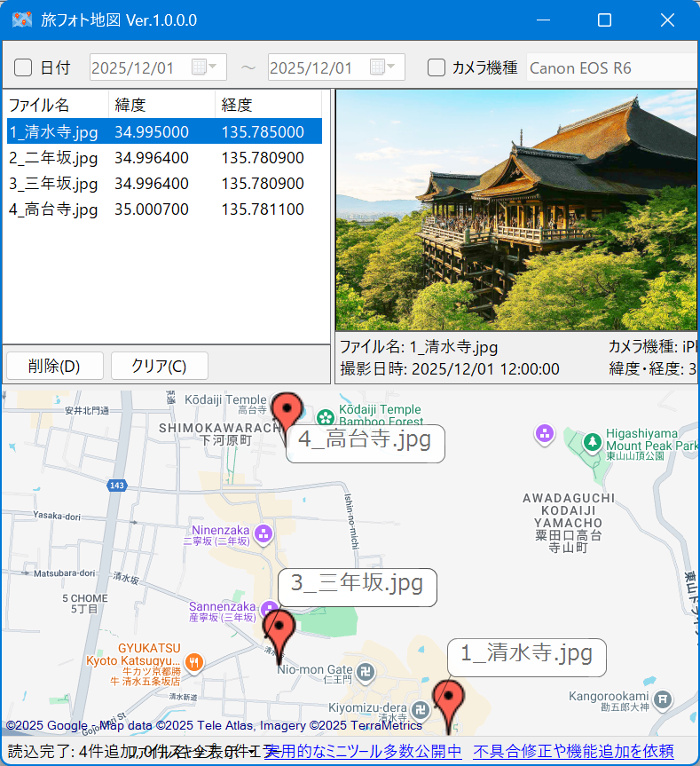Image resolution: width=700 pixels, height=766 pixels.
Task: Sort by the 経度 column header
Action: click(x=268, y=105)
